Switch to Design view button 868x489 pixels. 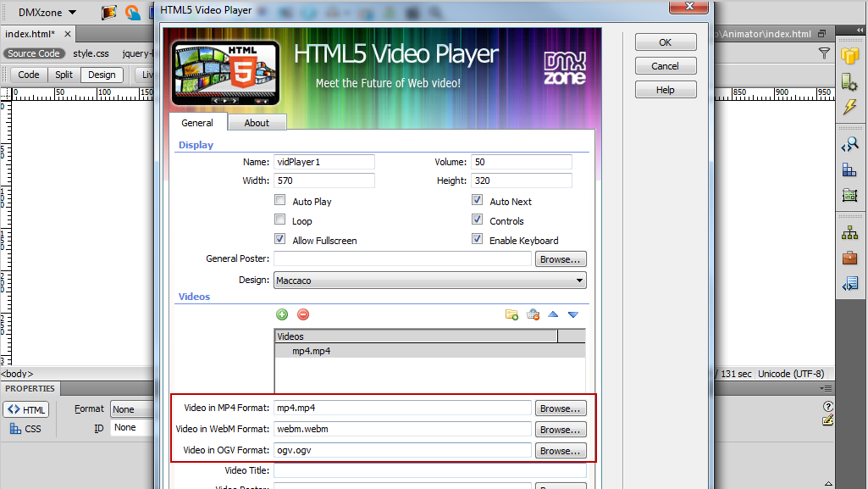pyautogui.click(x=102, y=75)
